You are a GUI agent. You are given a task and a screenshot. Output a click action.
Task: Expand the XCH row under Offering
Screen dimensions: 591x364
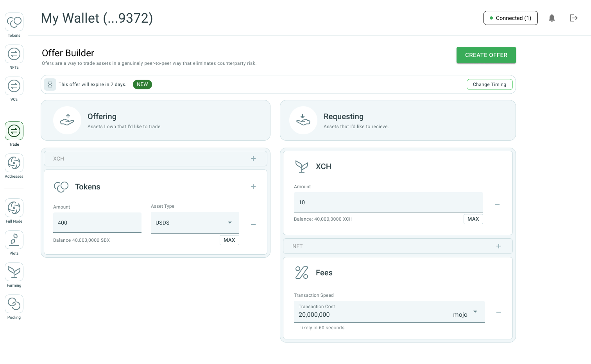pos(253,159)
